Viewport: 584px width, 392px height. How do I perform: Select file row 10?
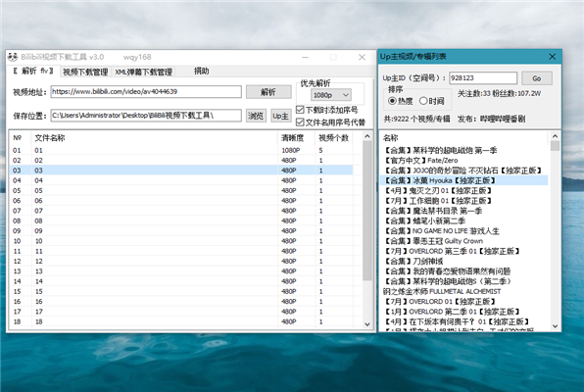(x=181, y=241)
